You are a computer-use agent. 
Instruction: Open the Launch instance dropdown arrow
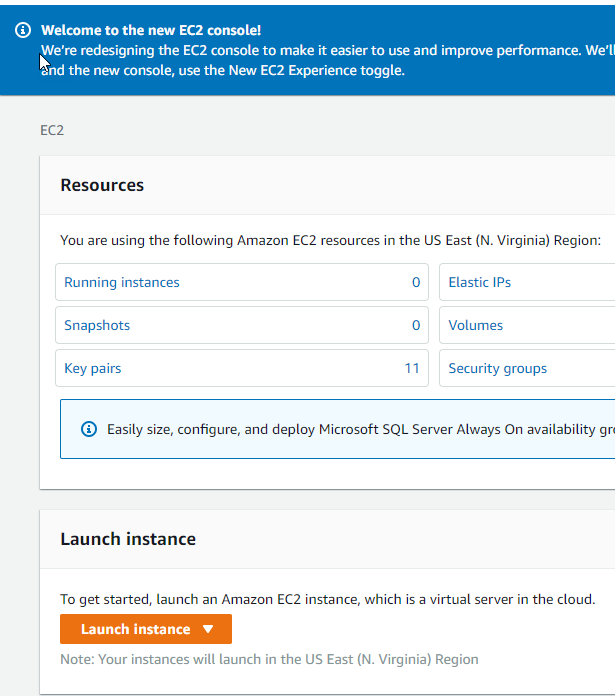click(x=208, y=629)
